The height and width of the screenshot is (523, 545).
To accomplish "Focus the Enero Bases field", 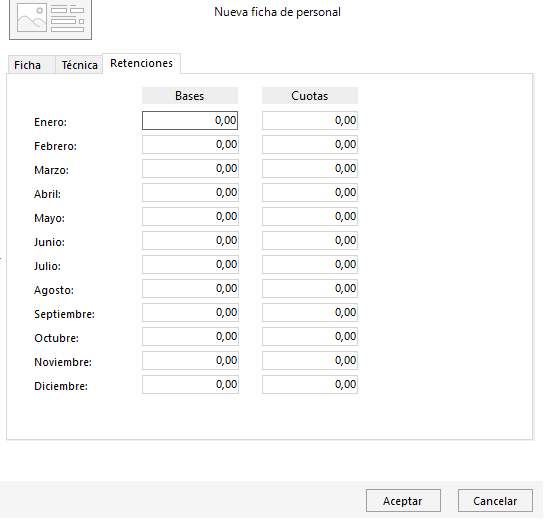I will pyautogui.click(x=190, y=121).
